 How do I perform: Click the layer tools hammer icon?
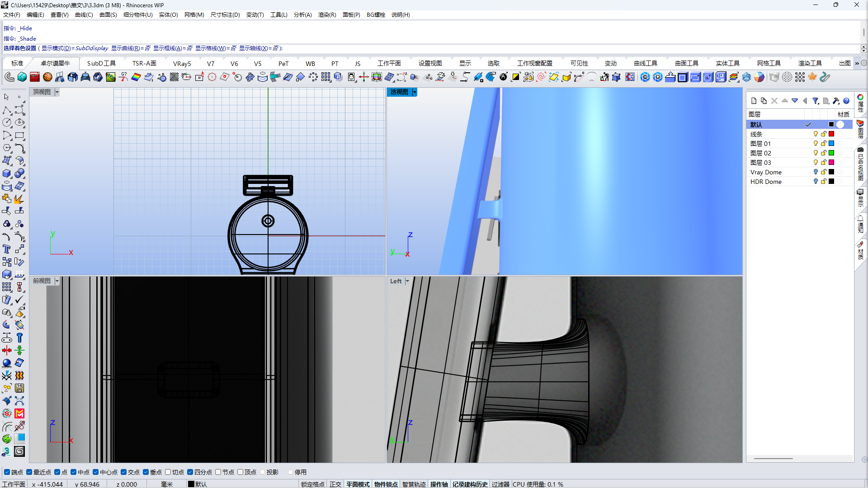(x=836, y=101)
